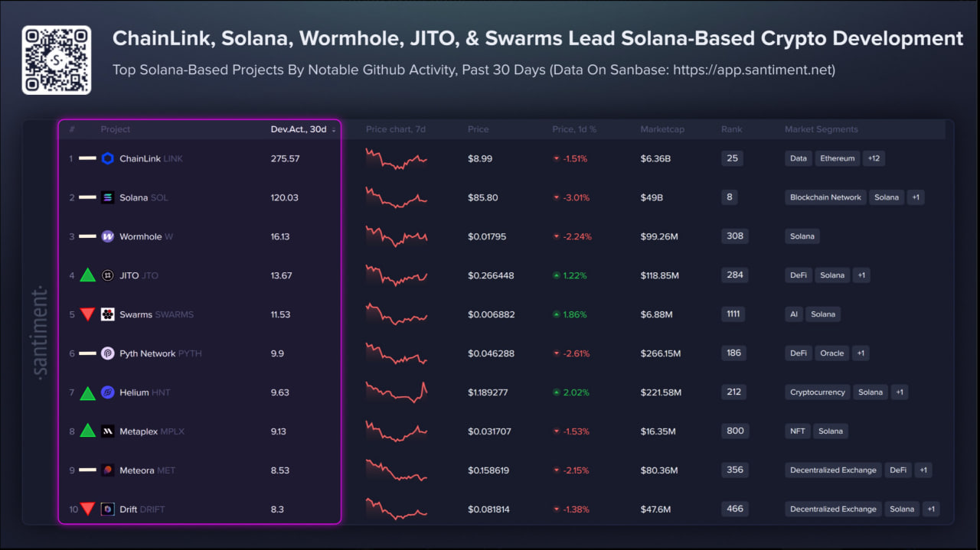
Task: Select the Solana project logo
Action: (x=106, y=197)
